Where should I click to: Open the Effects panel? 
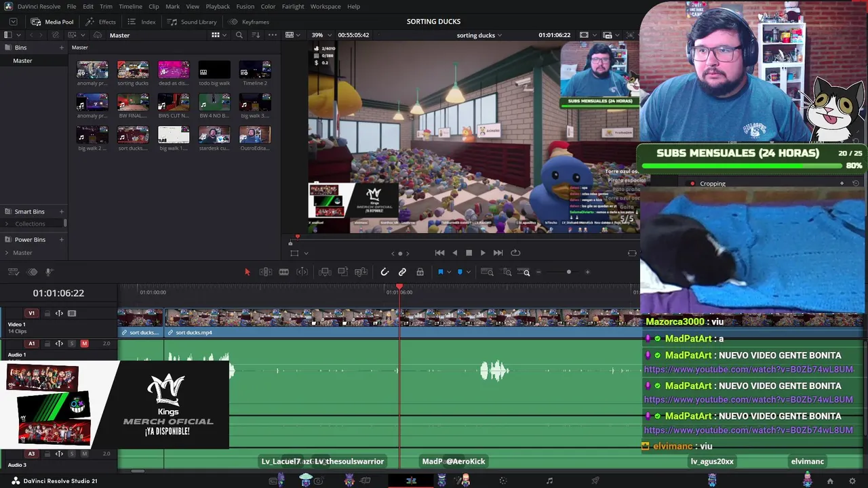(x=100, y=22)
